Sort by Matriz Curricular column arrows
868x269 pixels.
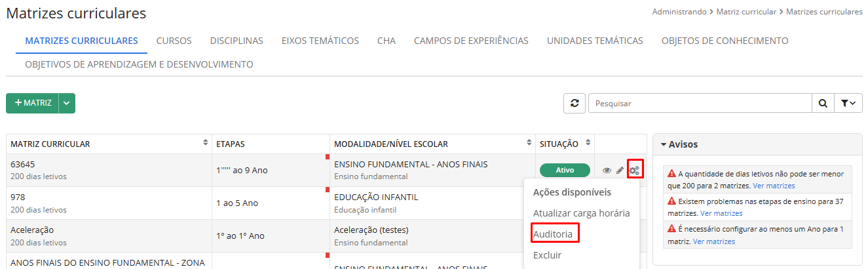pyautogui.click(x=206, y=143)
